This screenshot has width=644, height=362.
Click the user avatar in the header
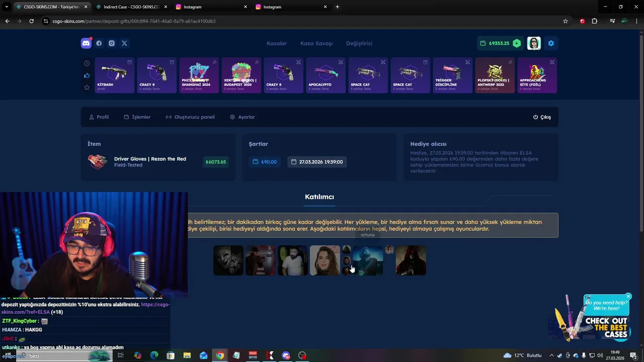[x=534, y=43]
